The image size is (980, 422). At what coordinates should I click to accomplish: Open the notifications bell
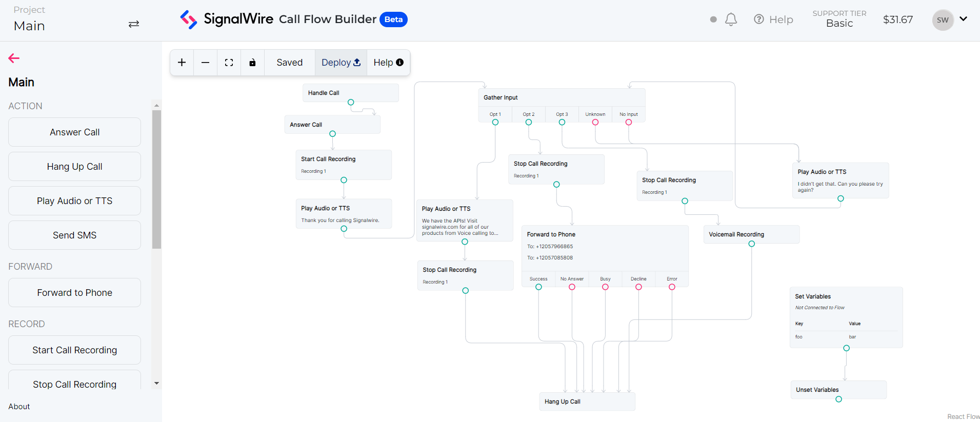731,19
